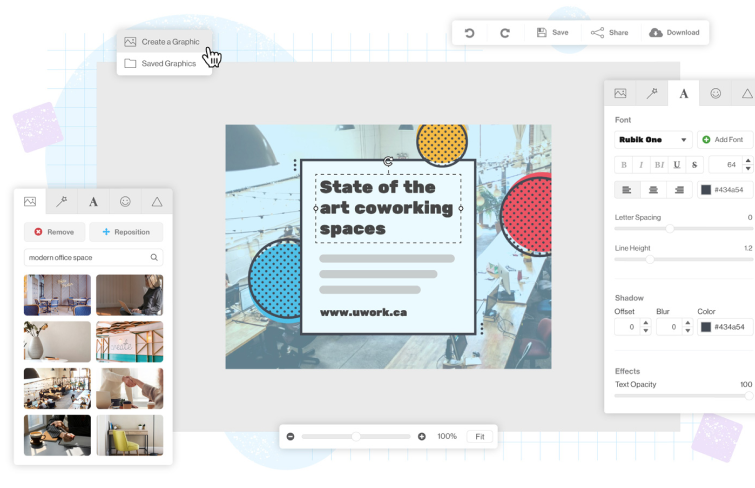755x488 pixels.
Task: Click search magnifier icon
Action: 154,257
